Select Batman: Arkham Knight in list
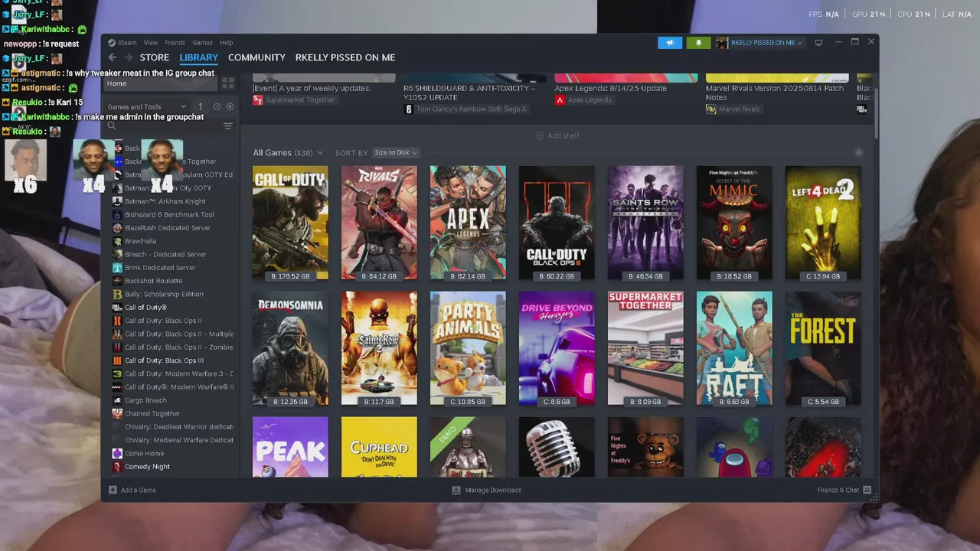The image size is (980, 551). tap(165, 201)
